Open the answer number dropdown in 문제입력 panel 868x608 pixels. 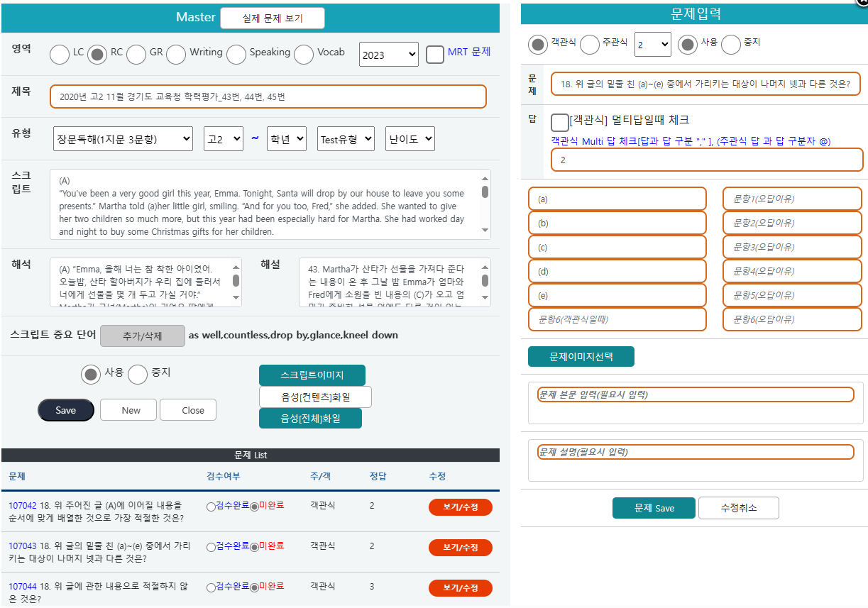point(652,44)
